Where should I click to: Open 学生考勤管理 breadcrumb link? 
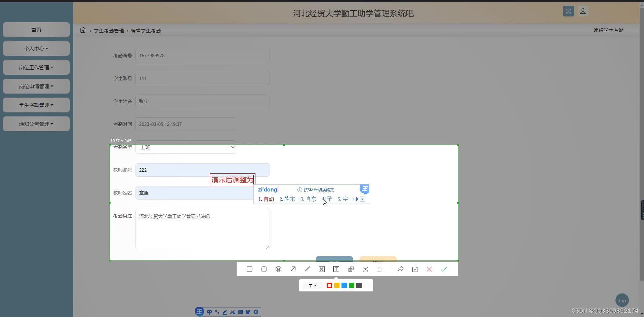[x=109, y=31]
